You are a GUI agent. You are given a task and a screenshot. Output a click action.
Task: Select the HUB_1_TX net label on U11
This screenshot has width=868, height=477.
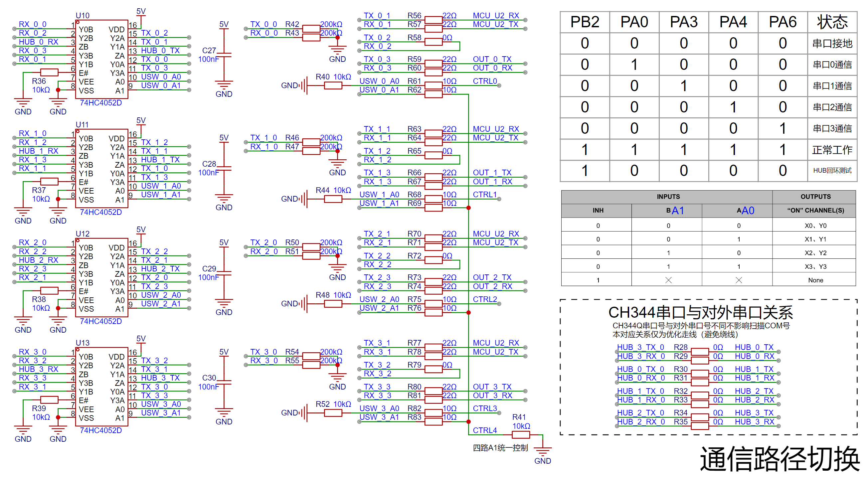tap(160, 160)
